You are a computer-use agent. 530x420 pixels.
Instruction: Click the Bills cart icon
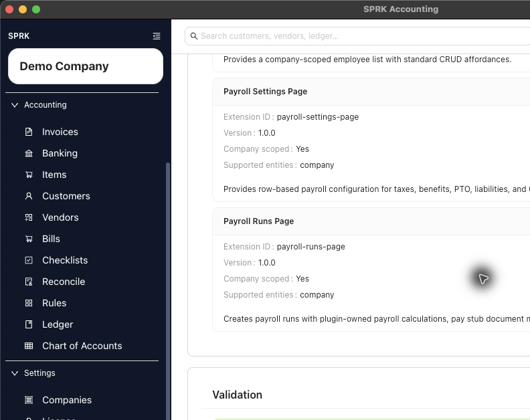29,239
